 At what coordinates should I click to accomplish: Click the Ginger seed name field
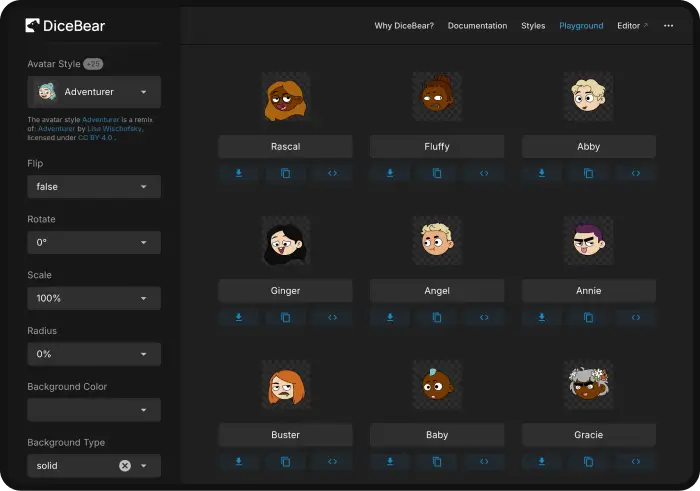coord(285,291)
